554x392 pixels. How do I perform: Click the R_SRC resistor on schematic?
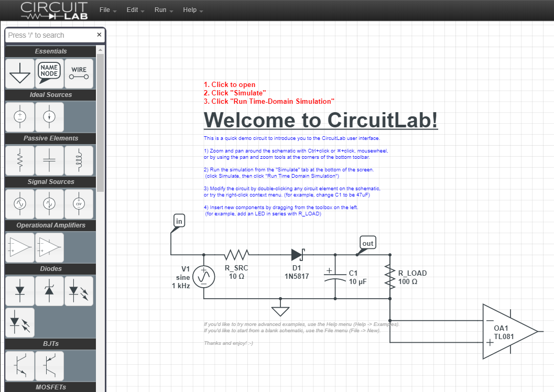point(237,255)
